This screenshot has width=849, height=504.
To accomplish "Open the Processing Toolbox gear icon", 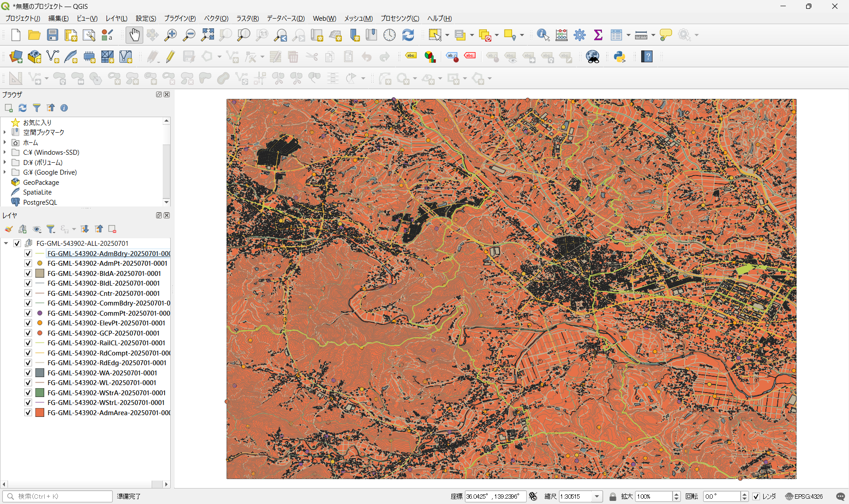I will click(x=580, y=35).
